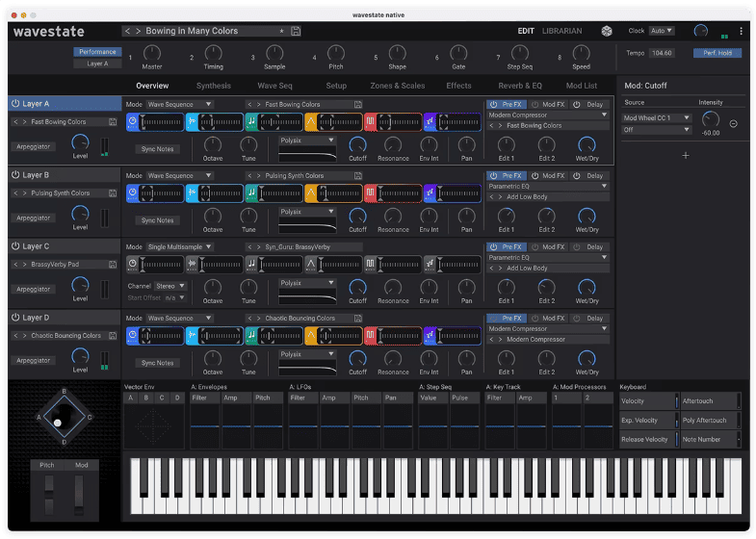Click Layer B gate lane icon
The image size is (756, 539).
click(x=370, y=193)
